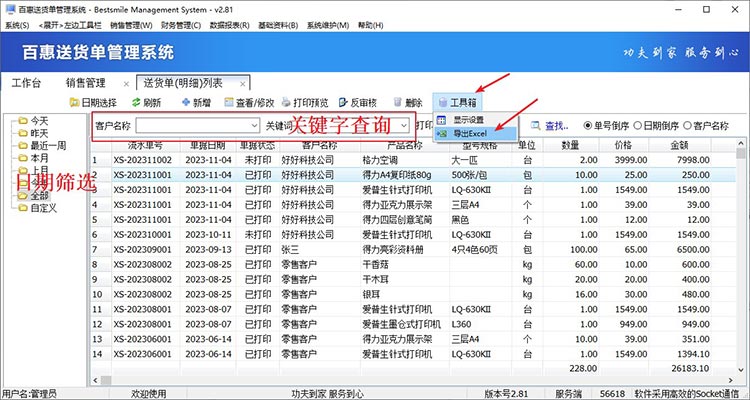
Task: Launch 打印预览 print preview
Action: point(305,102)
